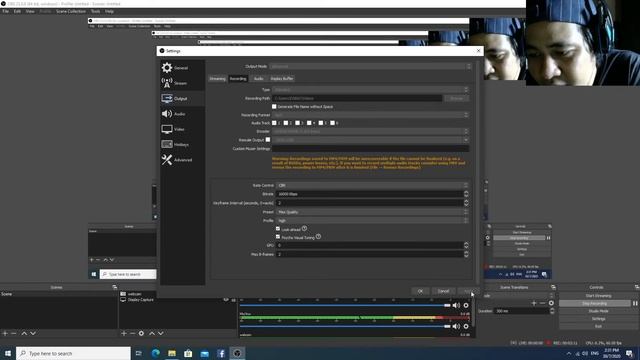Open the Windows Start menu

point(8,353)
